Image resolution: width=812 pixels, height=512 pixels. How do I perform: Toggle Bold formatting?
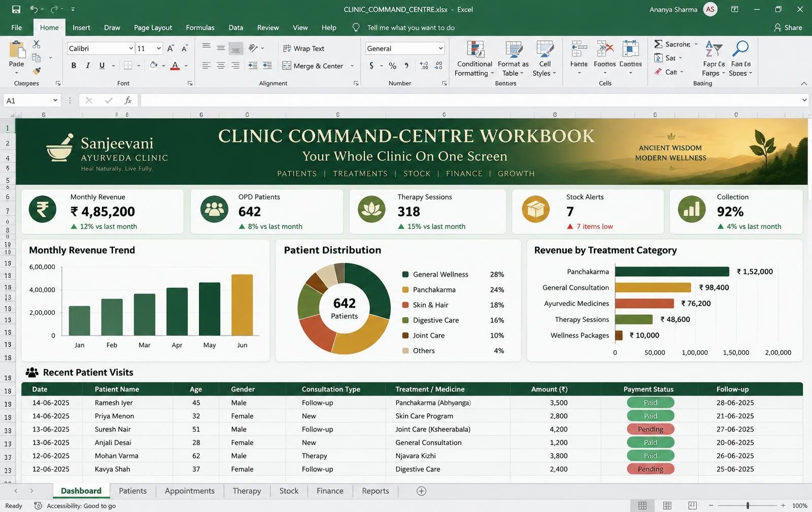(74, 66)
